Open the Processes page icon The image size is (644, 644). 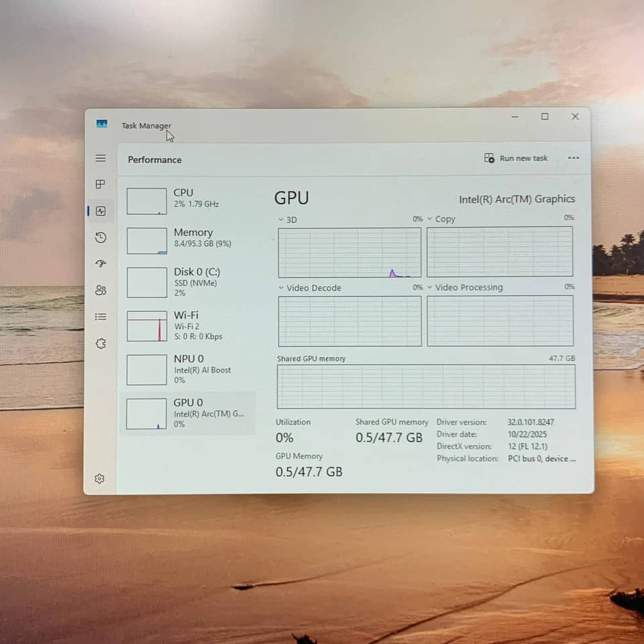(100, 184)
